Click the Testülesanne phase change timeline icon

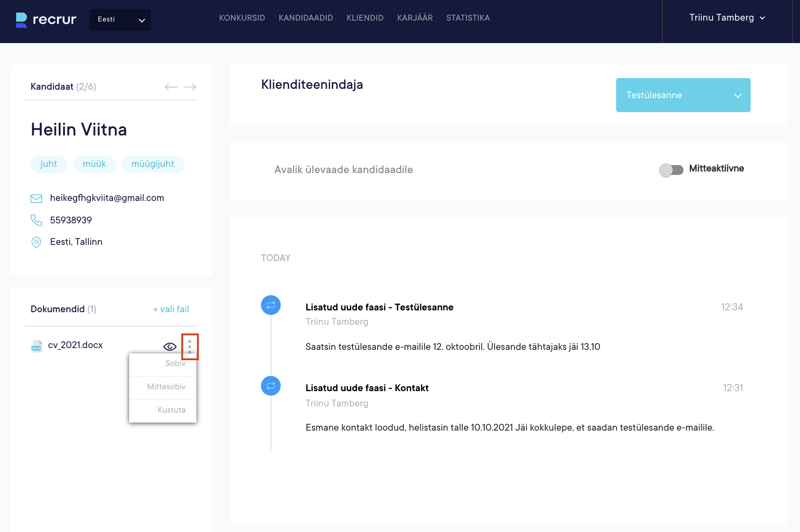click(x=271, y=305)
